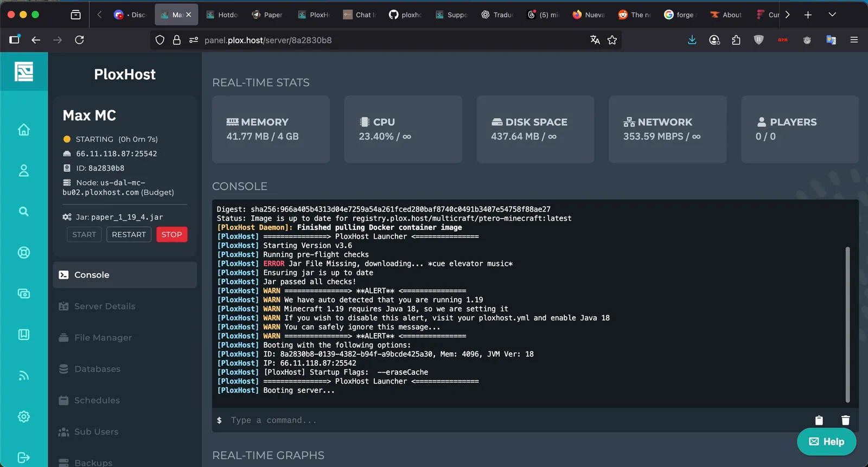The image size is (868, 467).
Task: Click the MEMORY stat card
Action: tap(271, 129)
